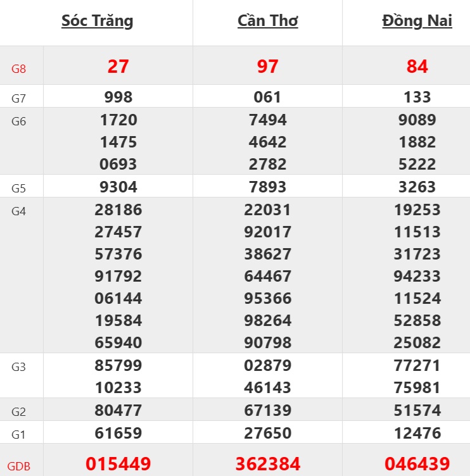The width and height of the screenshot is (470, 476).
Task: Click special prize number 015449
Action: pyautogui.click(x=118, y=464)
